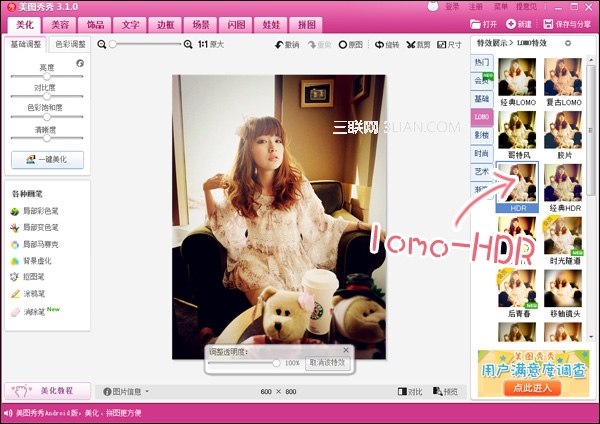The image size is (600, 424).
Task: Click the zoom in magnifier icon
Action: pos(188,44)
